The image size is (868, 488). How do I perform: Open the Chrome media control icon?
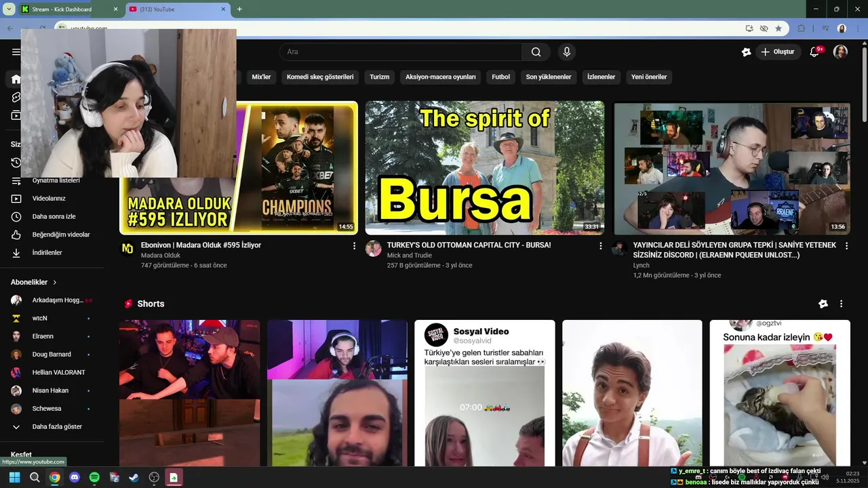click(x=825, y=28)
